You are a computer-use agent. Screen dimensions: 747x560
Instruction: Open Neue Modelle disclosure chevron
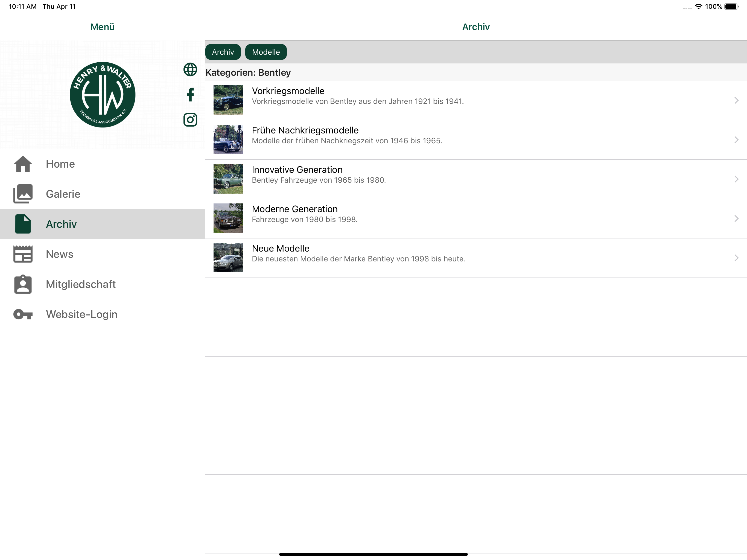click(736, 258)
